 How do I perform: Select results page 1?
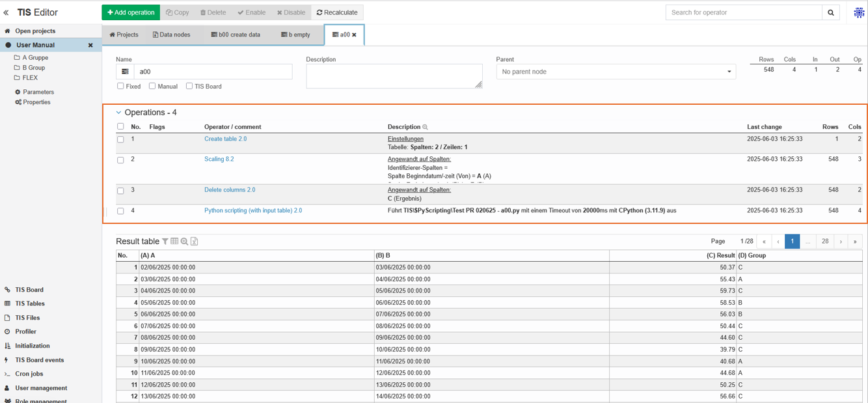click(x=793, y=242)
